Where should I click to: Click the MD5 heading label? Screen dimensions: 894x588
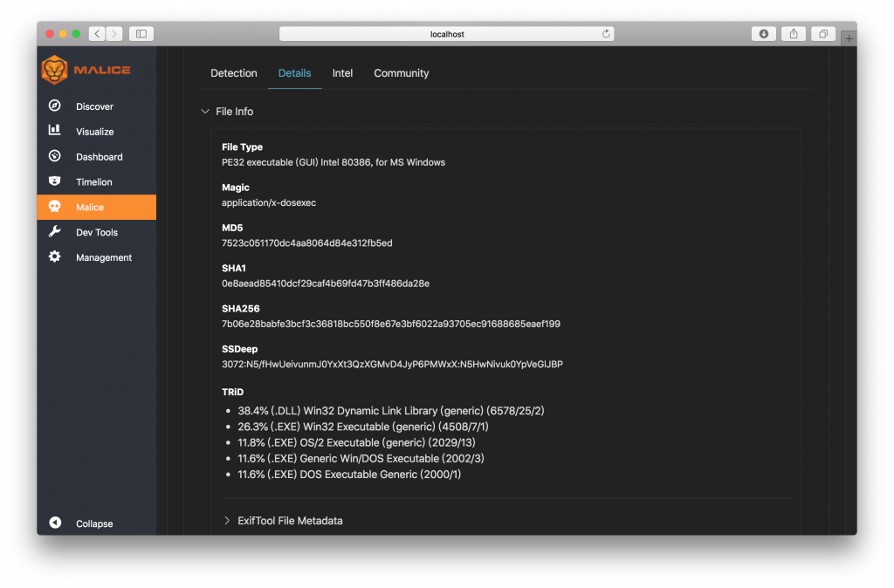232,228
